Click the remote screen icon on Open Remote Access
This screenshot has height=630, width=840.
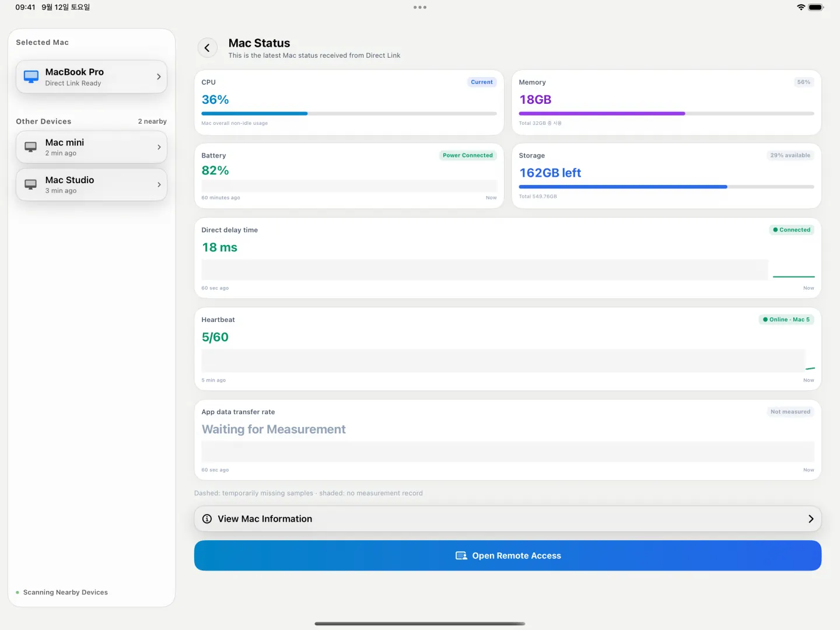[x=461, y=556]
